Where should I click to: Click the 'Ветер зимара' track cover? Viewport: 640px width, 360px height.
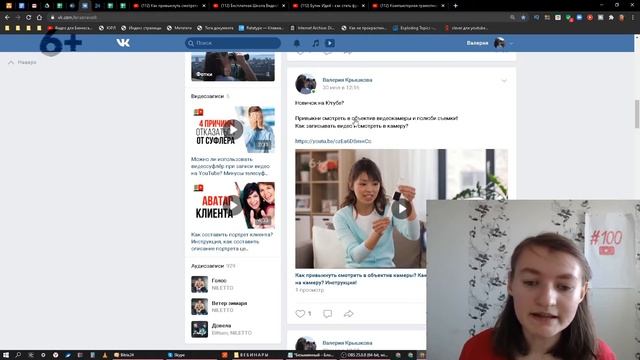tap(199, 307)
